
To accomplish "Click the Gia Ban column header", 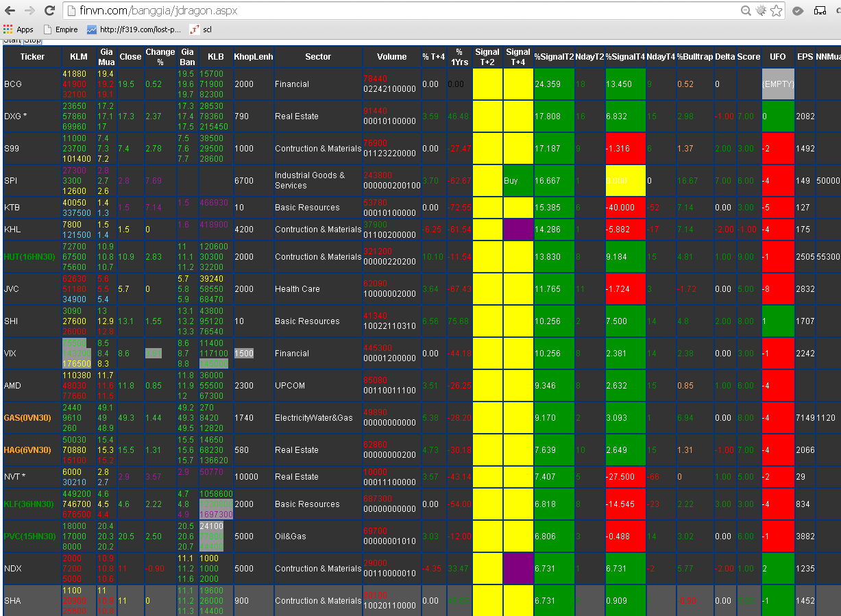I will click(x=187, y=57).
